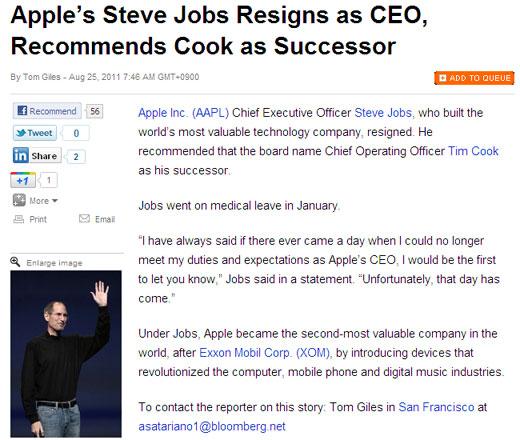520x440 pixels.
Task: Click the Facebook recommend count 56
Action: [94, 111]
